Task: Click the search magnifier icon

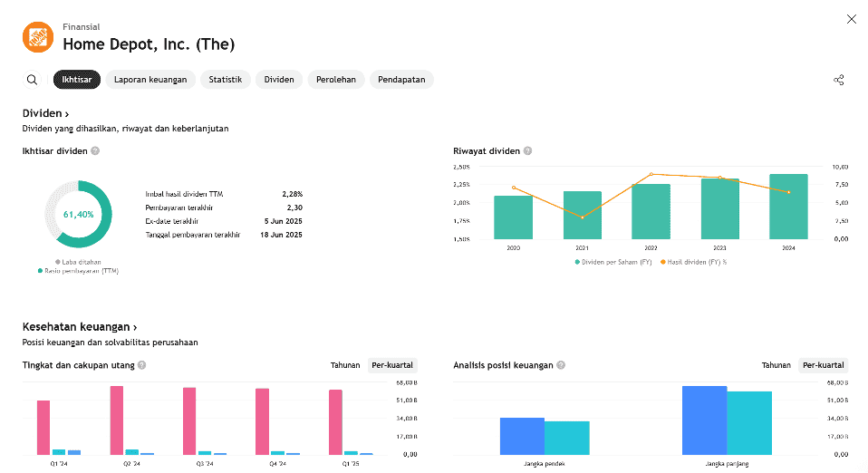Action: pyautogui.click(x=33, y=80)
